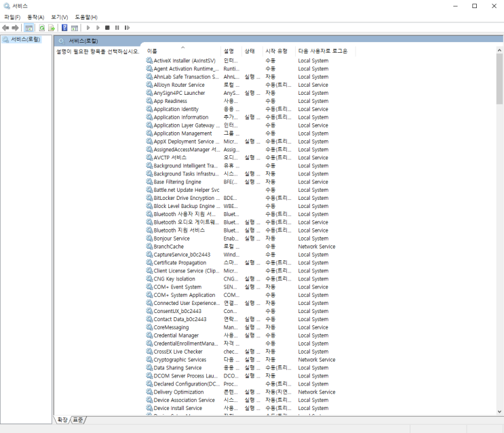Open the 동작(A) menu

click(36, 17)
